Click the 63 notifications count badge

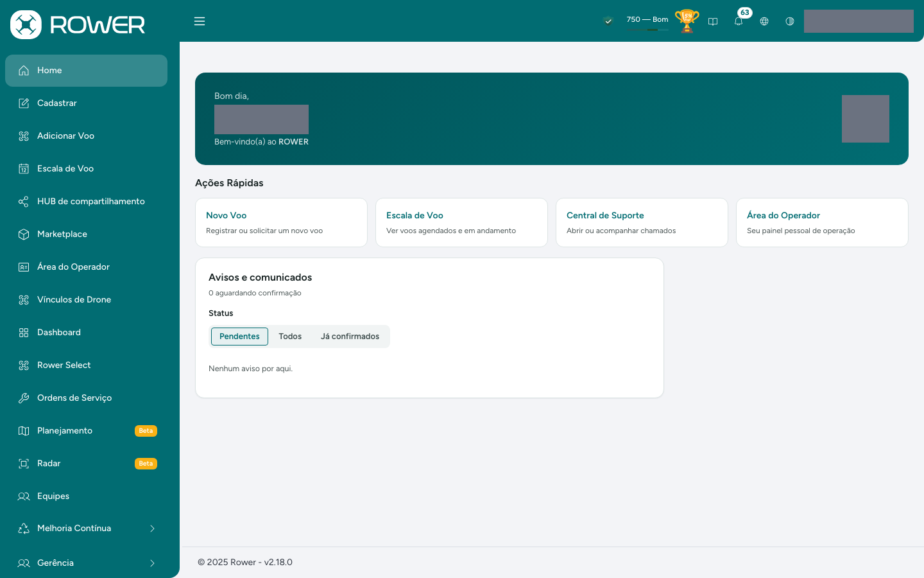(744, 12)
